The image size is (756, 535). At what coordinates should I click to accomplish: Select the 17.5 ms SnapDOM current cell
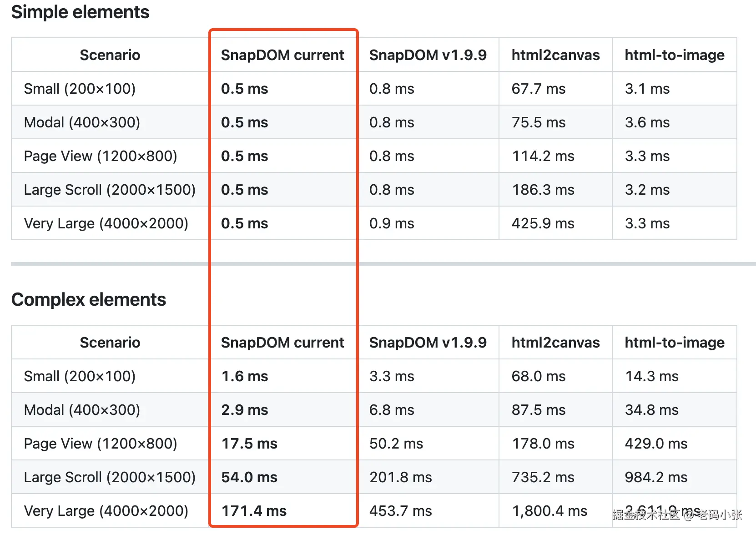tap(249, 444)
